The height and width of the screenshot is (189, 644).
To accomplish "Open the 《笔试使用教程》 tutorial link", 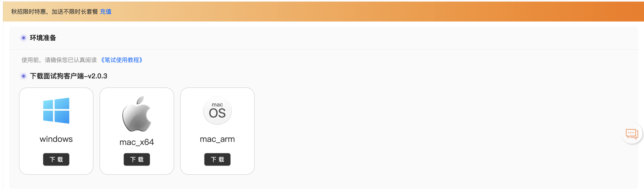I will [122, 60].
